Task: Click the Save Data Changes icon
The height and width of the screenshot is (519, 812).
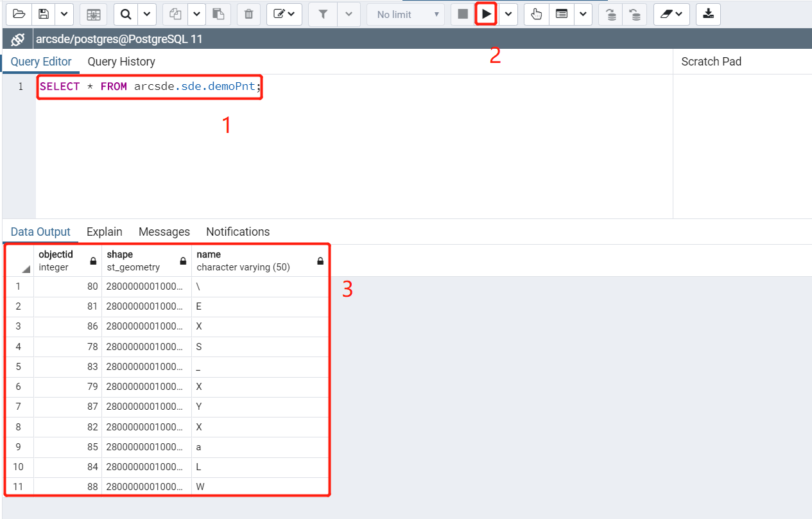Action: click(x=94, y=13)
